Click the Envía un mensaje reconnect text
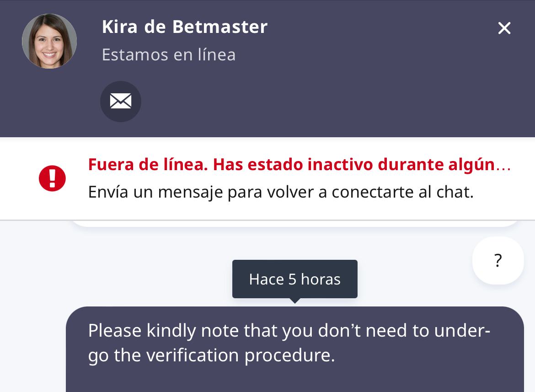The height and width of the screenshot is (392, 535). 280,192
